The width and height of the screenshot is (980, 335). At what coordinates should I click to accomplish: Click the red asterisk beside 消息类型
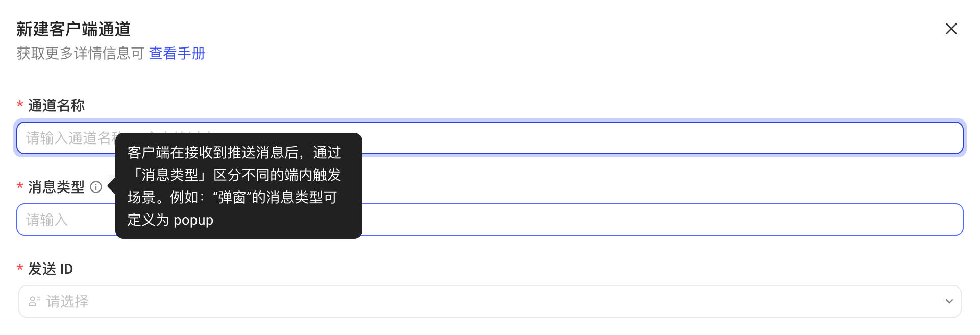point(20,186)
